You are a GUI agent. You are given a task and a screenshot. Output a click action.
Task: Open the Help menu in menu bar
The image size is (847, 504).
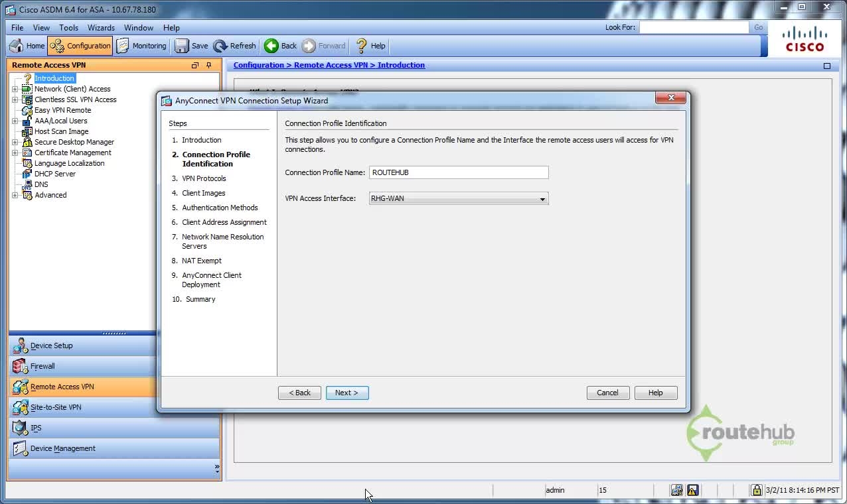coord(171,28)
